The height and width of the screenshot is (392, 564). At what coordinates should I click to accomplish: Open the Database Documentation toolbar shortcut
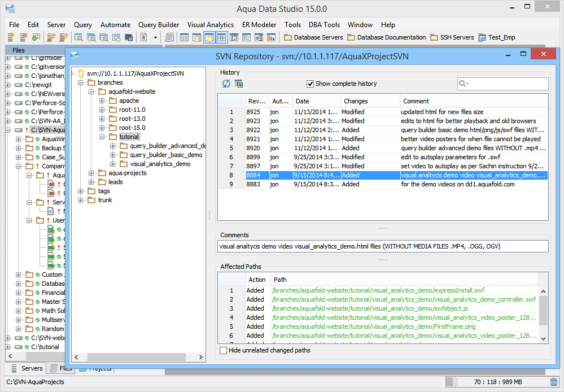(x=387, y=37)
